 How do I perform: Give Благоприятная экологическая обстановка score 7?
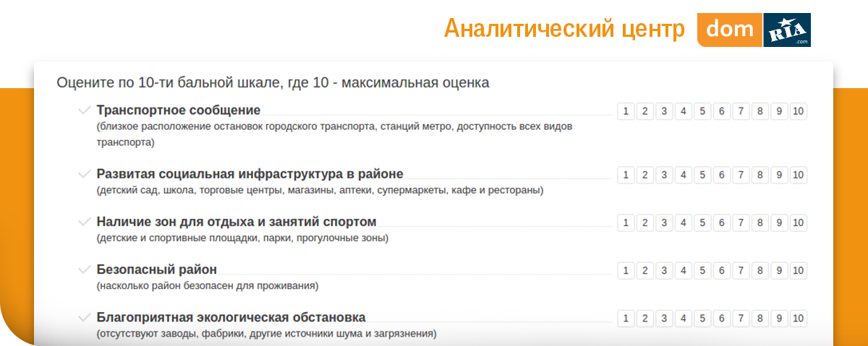[x=740, y=319]
